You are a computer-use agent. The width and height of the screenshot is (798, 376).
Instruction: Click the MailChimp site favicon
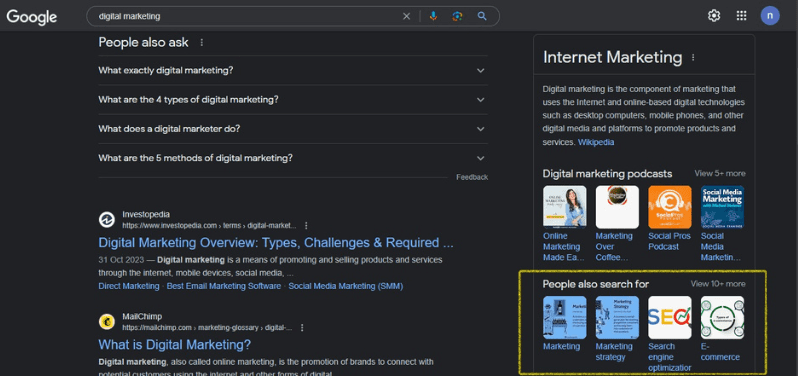107,322
